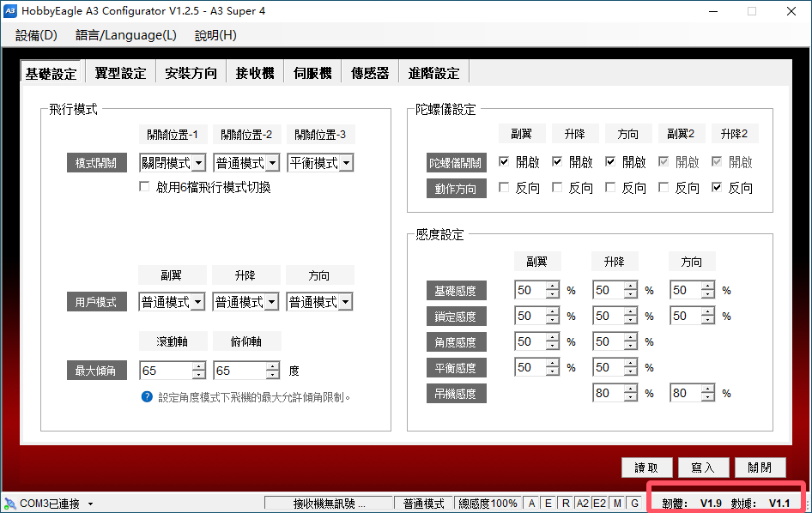This screenshot has height=513, width=812.
Task: Open the switch position-1 flight mode dropdown
Action: point(199,163)
